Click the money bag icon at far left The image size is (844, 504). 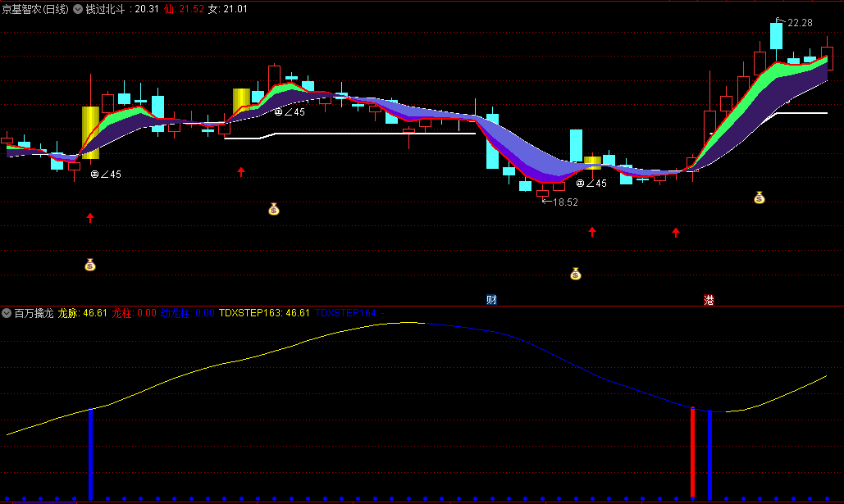point(90,265)
